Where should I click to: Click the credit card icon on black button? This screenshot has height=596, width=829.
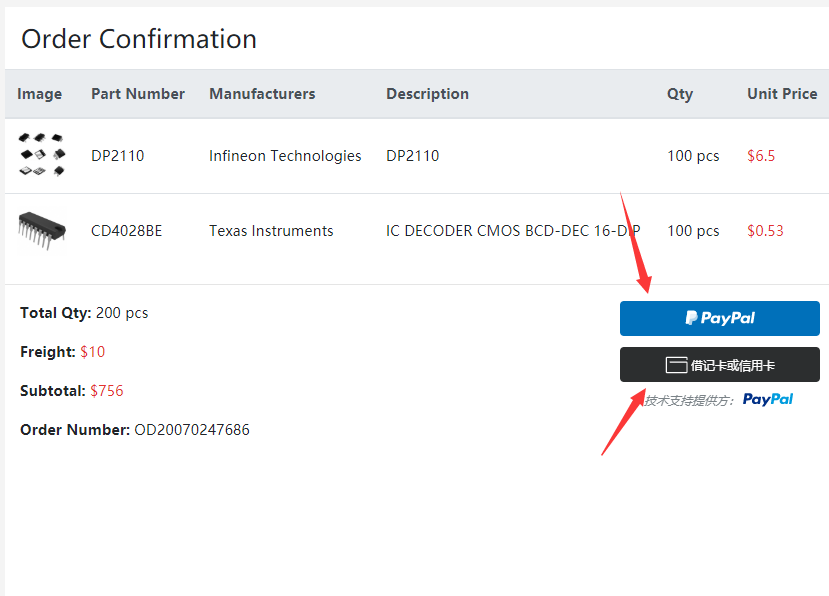coord(676,365)
